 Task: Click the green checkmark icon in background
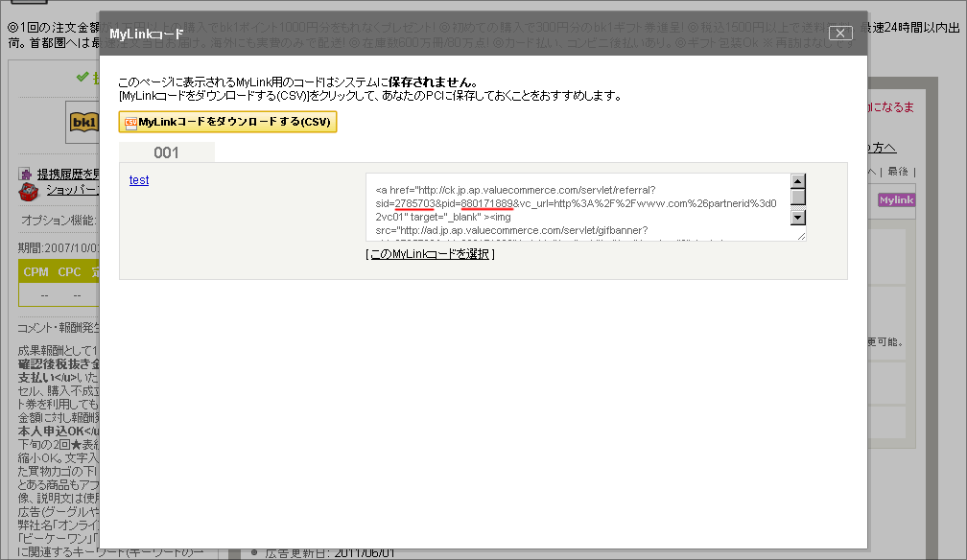[83, 77]
